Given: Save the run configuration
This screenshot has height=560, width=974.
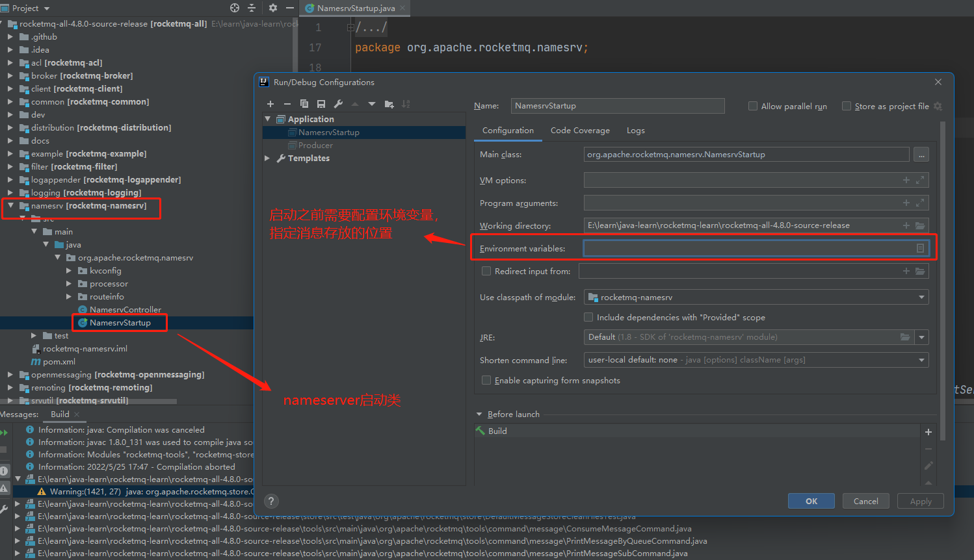Looking at the screenshot, I should point(321,104).
